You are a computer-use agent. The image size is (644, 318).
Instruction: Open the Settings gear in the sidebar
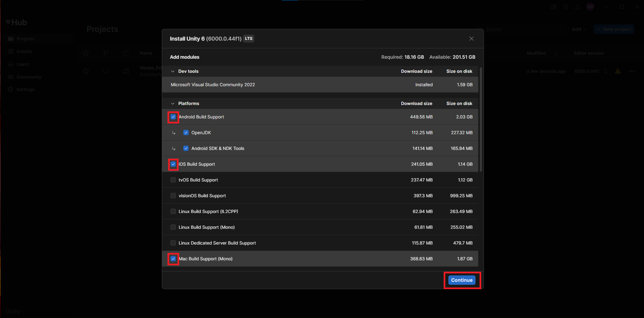[x=25, y=89]
